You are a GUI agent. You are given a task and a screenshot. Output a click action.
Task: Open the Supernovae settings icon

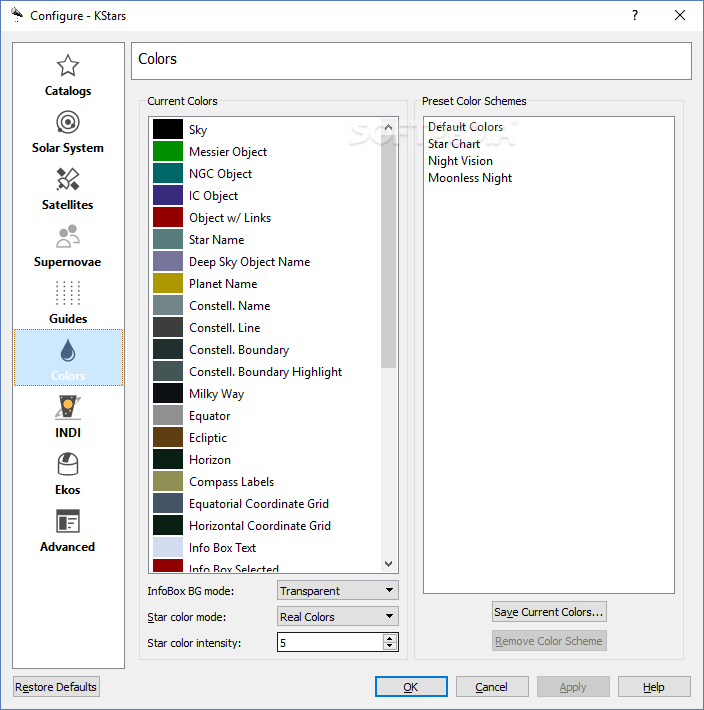(x=68, y=236)
